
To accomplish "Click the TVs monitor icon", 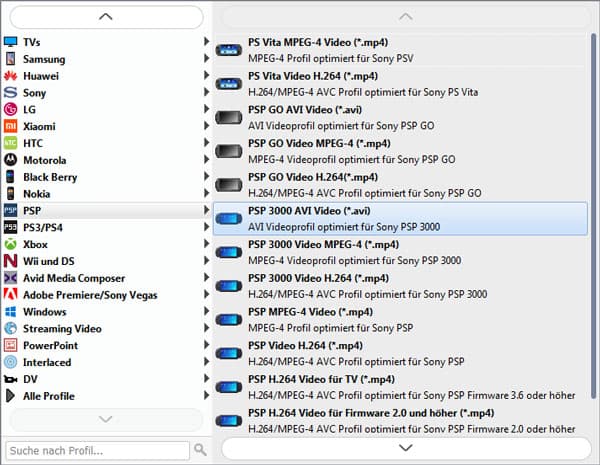I will 10,42.
